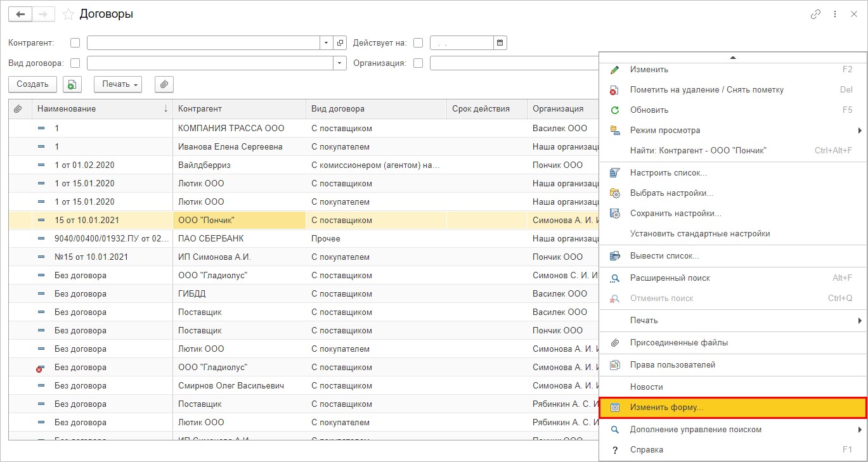This screenshot has height=462, width=868.
Task: Click the open icon beside Контрагент field
Action: [x=340, y=43]
